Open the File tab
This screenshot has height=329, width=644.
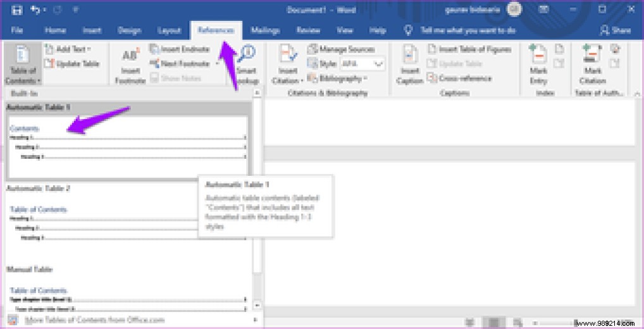17,30
